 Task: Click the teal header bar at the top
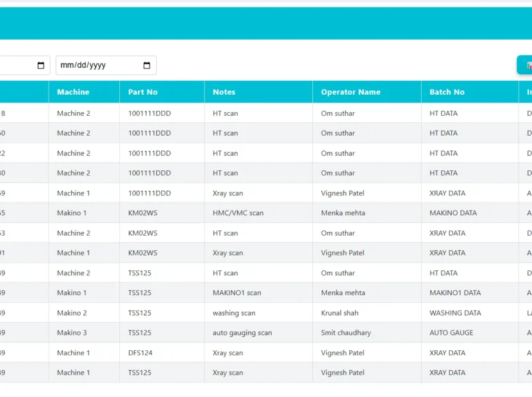[266, 23]
